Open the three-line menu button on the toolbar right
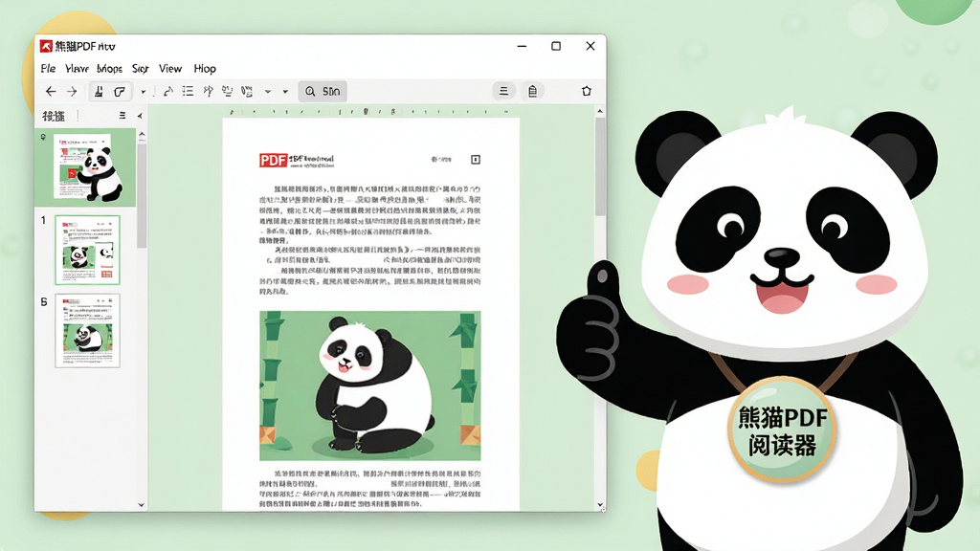The height and width of the screenshot is (551, 980). click(x=503, y=91)
